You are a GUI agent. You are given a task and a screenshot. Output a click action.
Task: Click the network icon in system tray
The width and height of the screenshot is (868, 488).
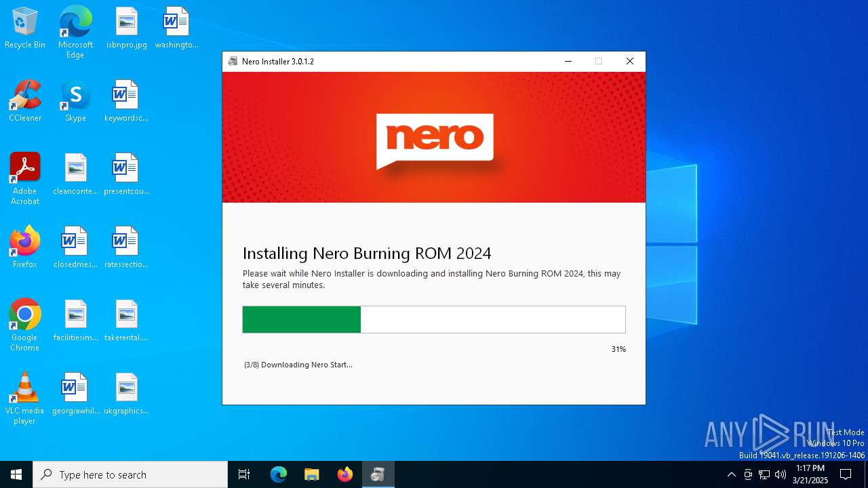pos(764,474)
